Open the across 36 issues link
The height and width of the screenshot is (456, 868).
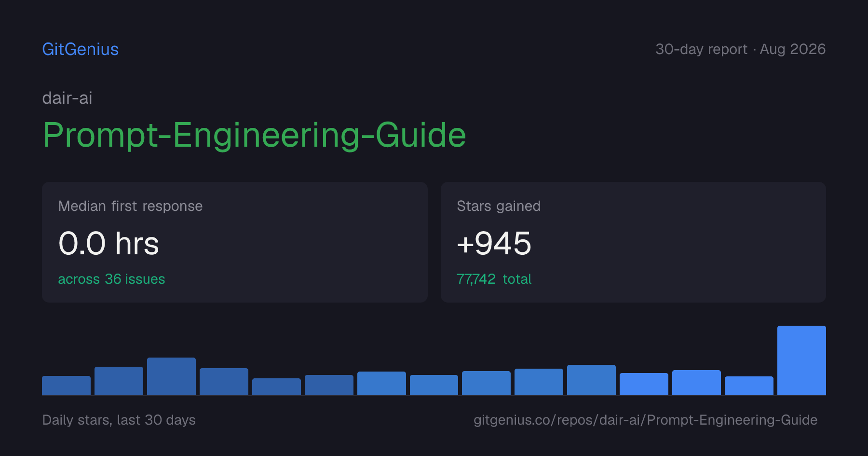(111, 279)
